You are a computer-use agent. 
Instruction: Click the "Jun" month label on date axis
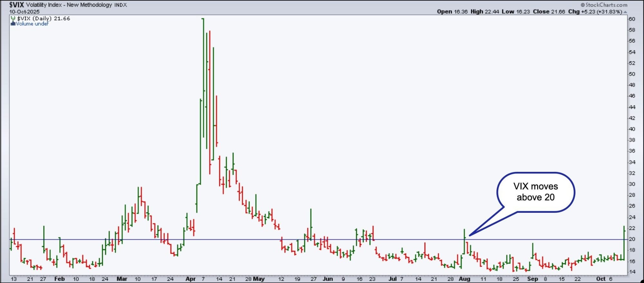[x=328, y=279]
